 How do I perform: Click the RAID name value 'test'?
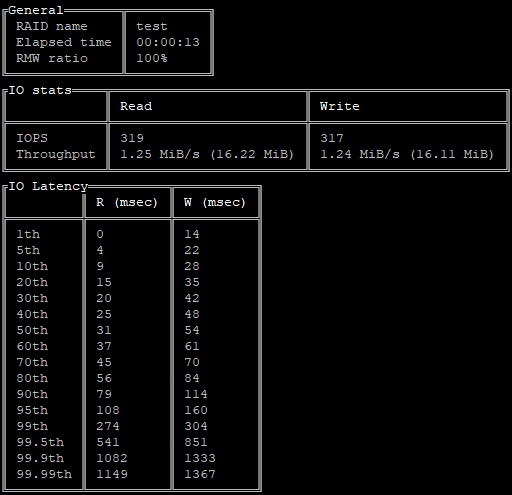coord(152,26)
